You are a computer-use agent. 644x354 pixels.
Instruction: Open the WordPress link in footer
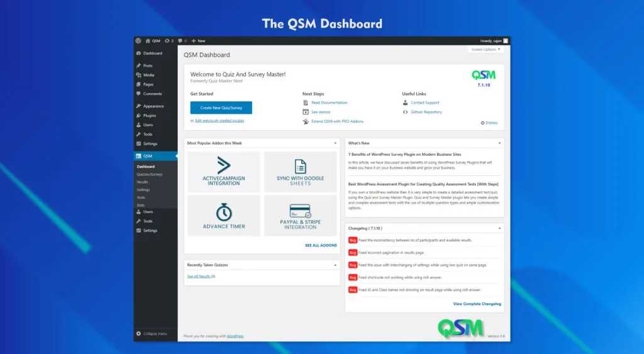[235, 336]
